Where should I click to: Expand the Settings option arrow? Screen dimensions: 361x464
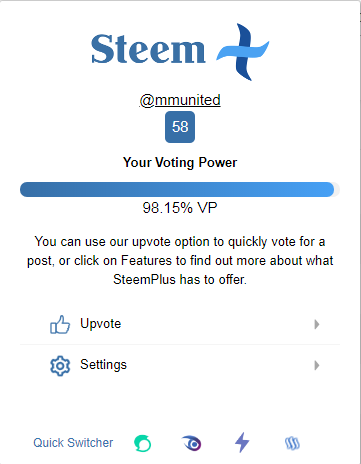point(317,365)
